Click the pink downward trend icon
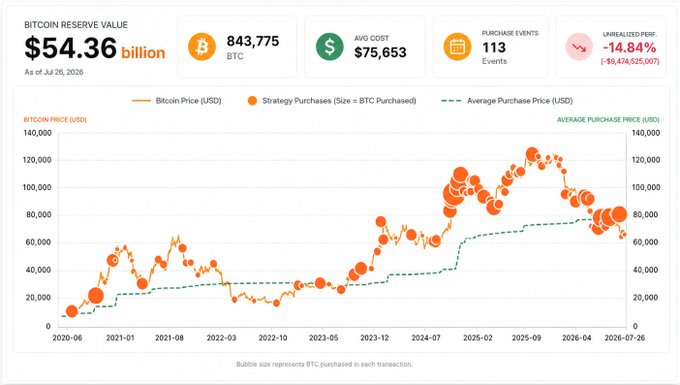 coord(579,46)
